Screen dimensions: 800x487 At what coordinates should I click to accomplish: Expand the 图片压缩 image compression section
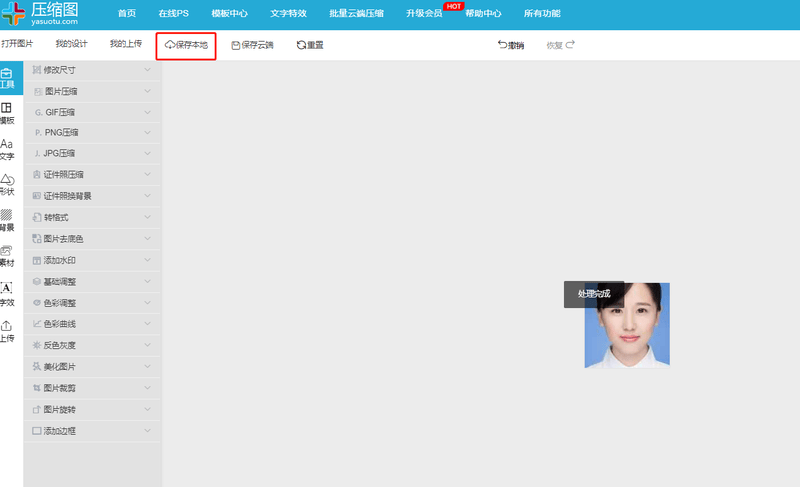point(92,91)
